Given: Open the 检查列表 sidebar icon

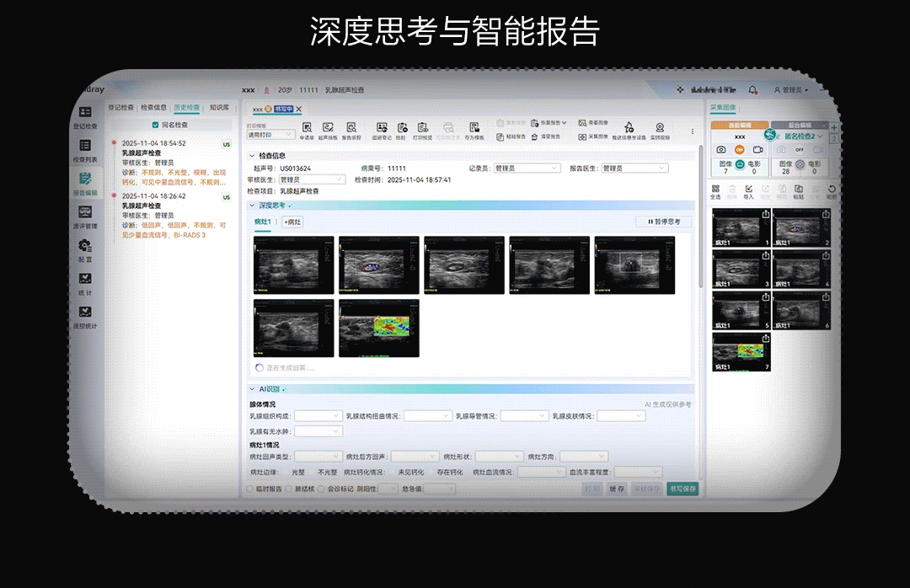Looking at the screenshot, I should pos(85,150).
